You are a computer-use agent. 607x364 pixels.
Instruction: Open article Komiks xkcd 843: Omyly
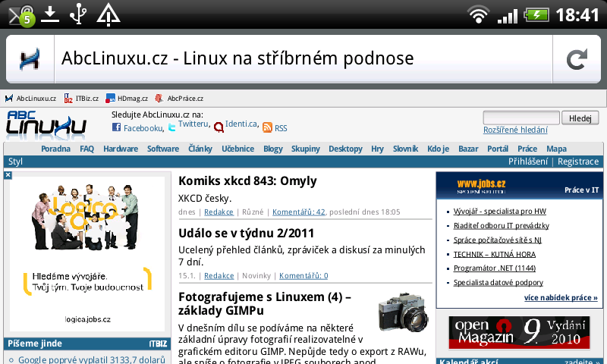247,181
